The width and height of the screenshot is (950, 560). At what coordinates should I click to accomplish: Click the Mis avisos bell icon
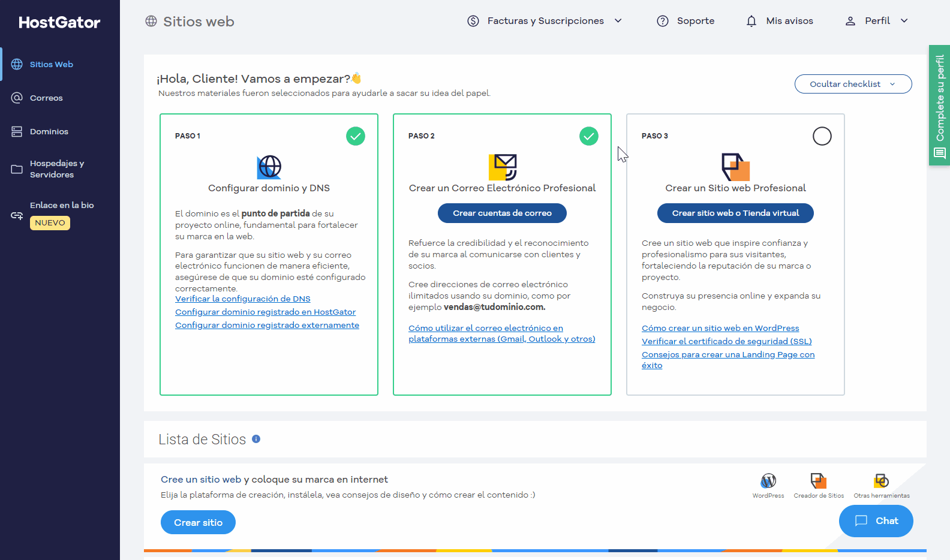tap(751, 21)
